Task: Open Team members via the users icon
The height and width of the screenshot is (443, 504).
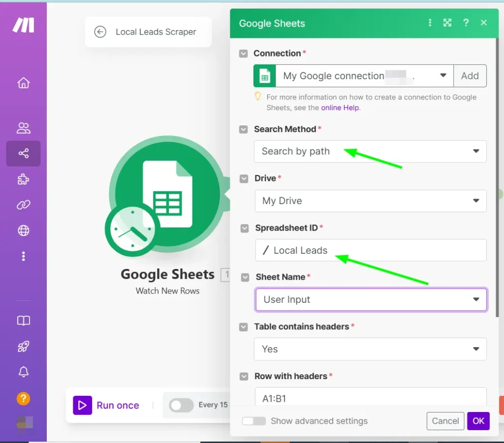Action: [x=23, y=128]
